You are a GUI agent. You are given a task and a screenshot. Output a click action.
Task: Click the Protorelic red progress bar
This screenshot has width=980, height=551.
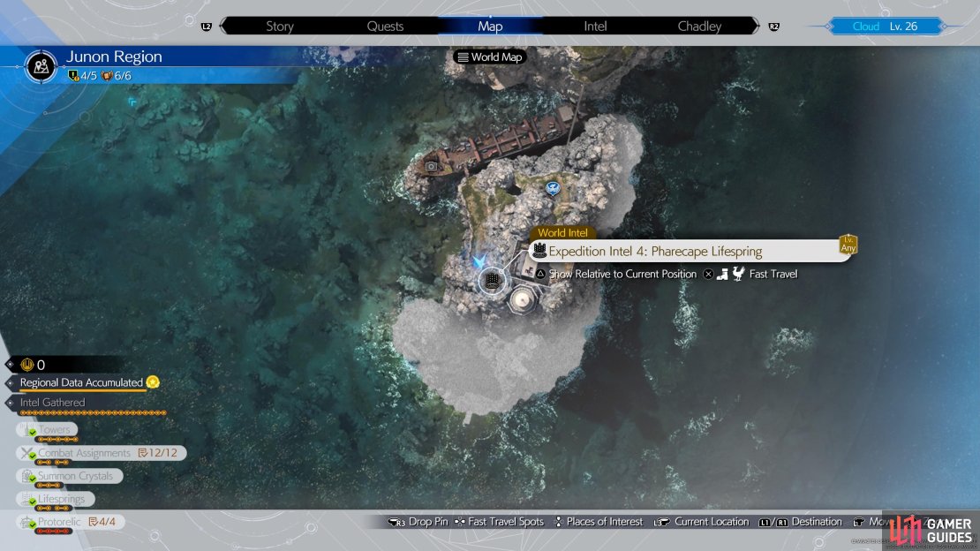(x=53, y=531)
